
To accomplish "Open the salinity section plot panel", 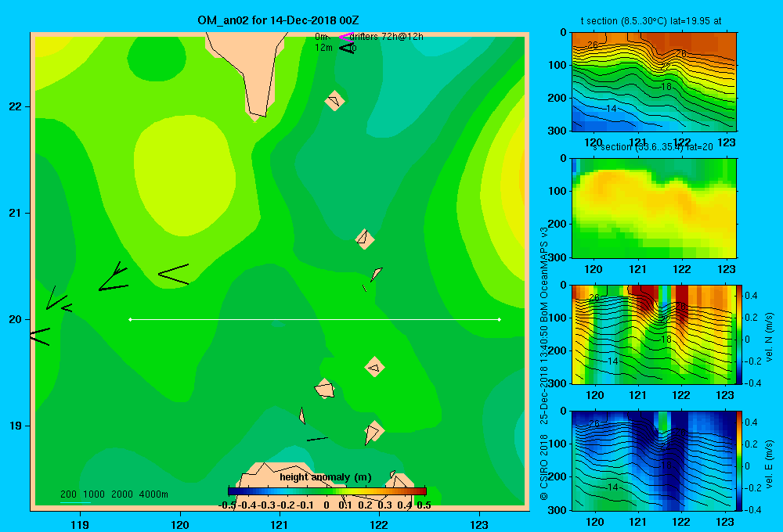I will click(x=654, y=208).
